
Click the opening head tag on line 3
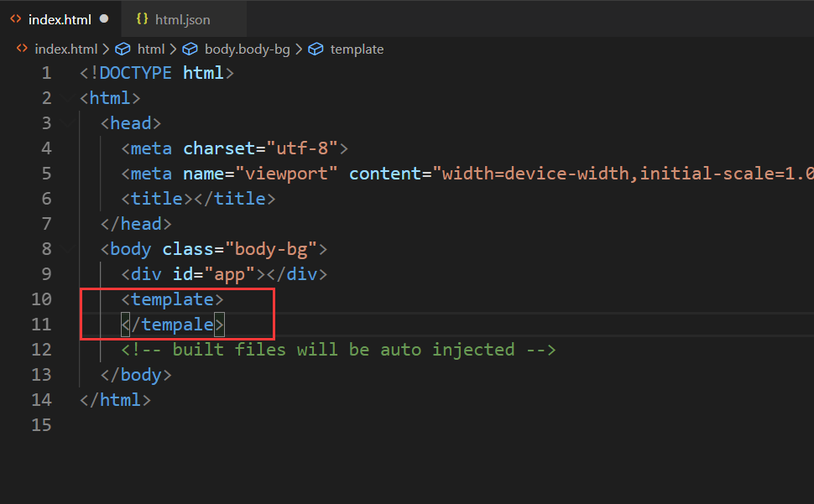coord(131,123)
